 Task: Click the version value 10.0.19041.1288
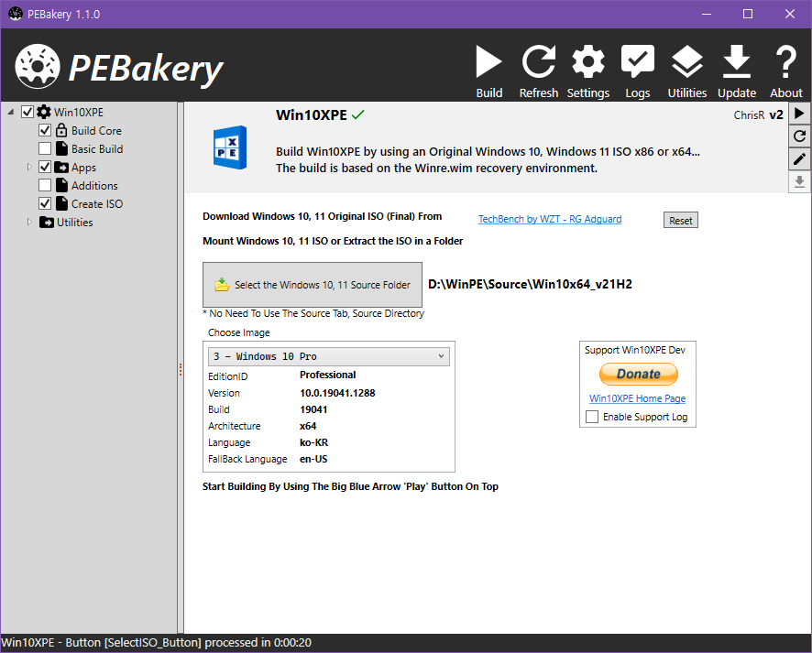coord(337,393)
